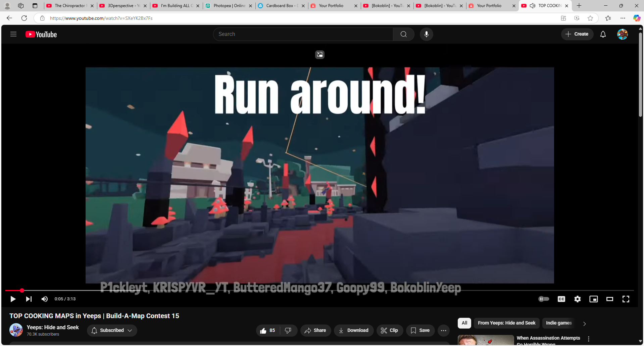This screenshot has width=644, height=346.
Task: Like this video
Action: tap(267, 331)
